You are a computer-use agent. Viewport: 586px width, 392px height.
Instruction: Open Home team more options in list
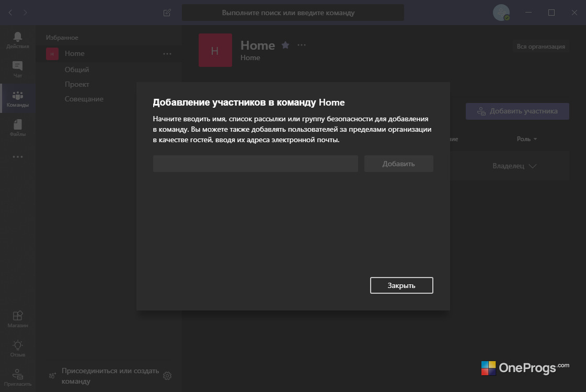point(167,54)
